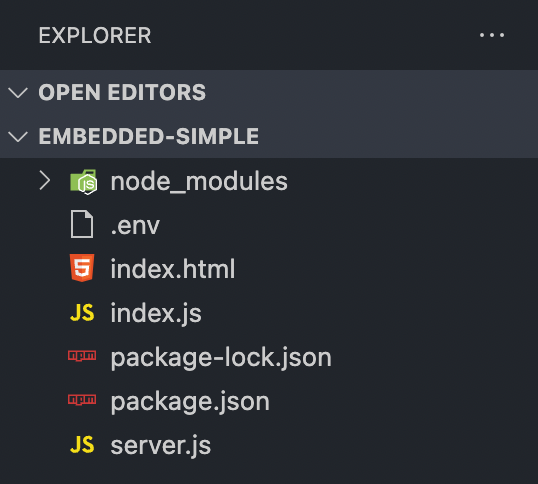Click the npm icon beside package-lock.json
Image resolution: width=538 pixels, height=484 pixels.
point(82,356)
